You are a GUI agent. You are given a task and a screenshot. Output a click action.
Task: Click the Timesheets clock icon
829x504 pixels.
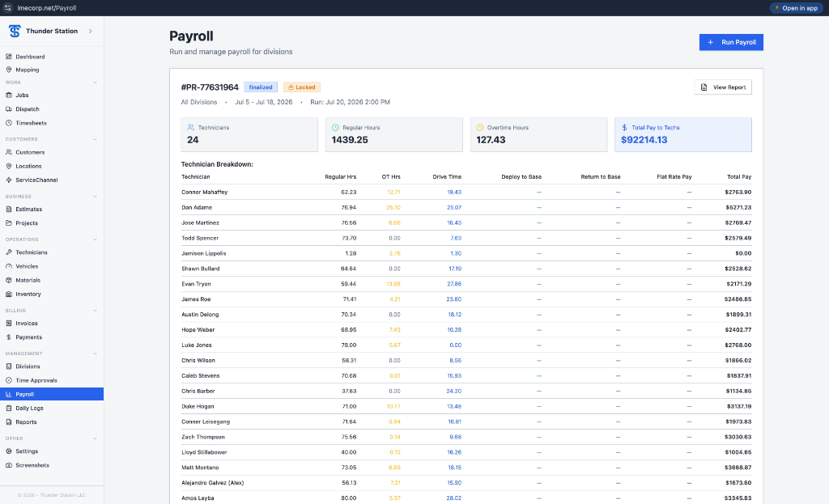[8, 123]
